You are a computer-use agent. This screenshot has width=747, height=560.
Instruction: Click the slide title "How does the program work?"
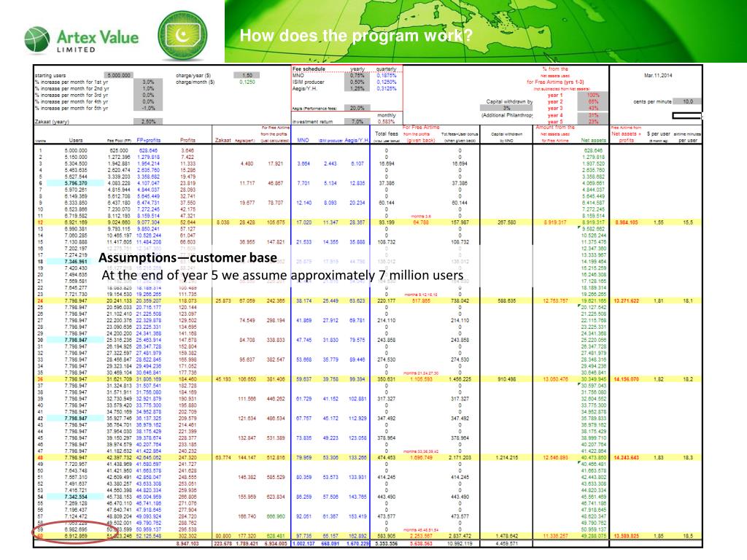click(x=356, y=35)
